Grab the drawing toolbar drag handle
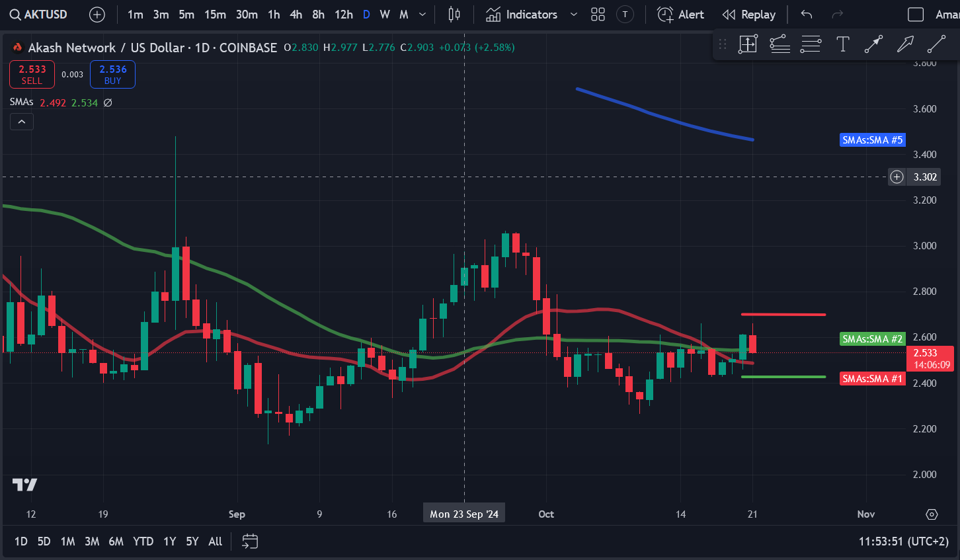 click(723, 44)
